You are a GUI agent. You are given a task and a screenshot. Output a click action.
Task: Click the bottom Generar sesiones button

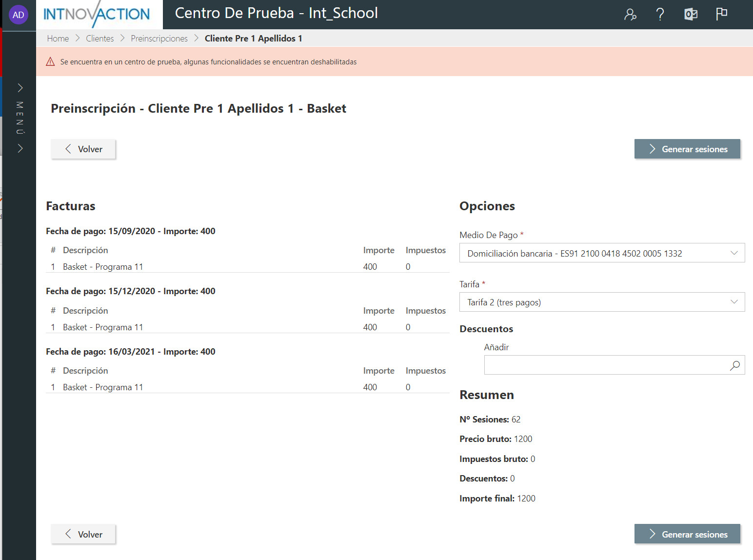pyautogui.click(x=687, y=534)
